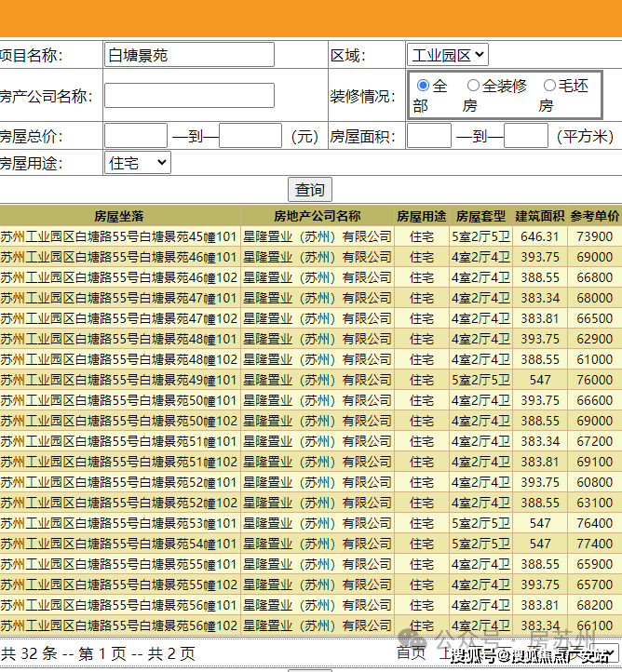Image resolution: width=622 pixels, height=672 pixels.
Task: Open the 房屋用途 dropdown showing 住宅
Action: [137, 163]
